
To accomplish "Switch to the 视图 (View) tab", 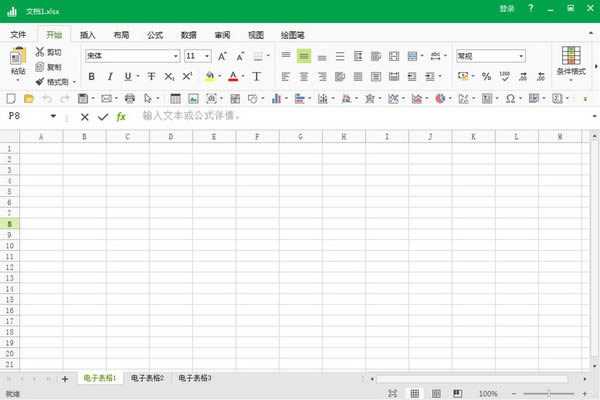I will click(x=256, y=35).
